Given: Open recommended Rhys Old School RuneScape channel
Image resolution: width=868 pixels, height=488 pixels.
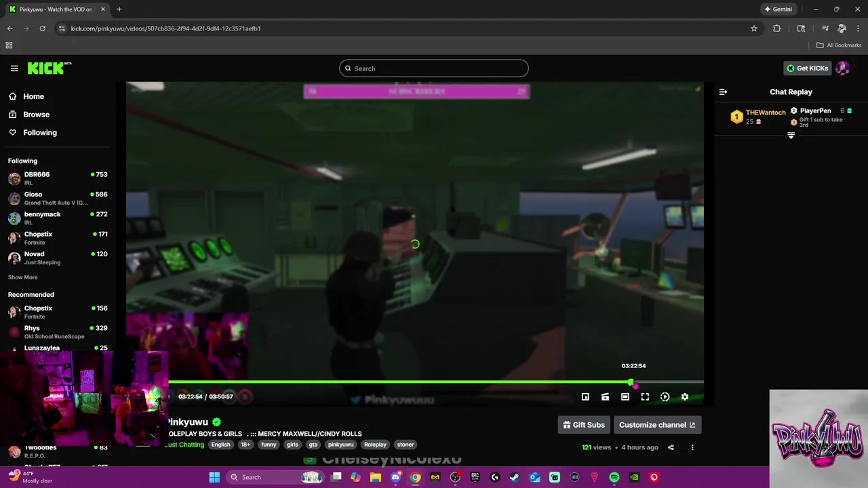Looking at the screenshot, I should pos(58,331).
